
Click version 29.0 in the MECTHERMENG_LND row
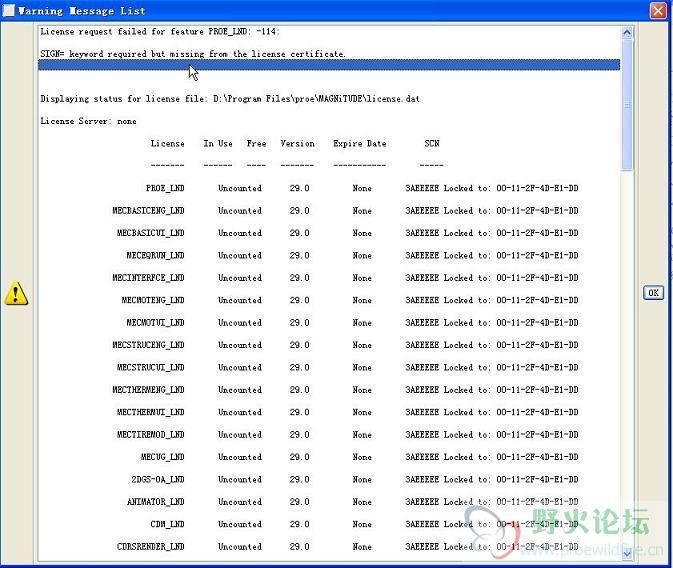[x=299, y=390]
